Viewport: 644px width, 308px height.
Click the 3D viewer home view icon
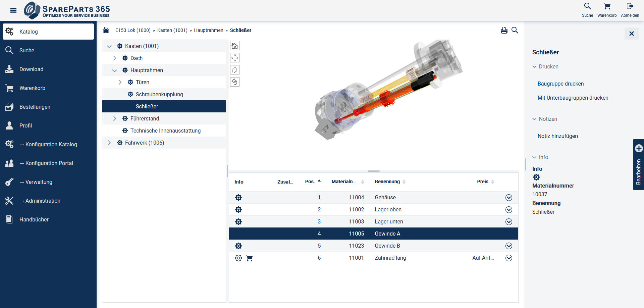(235, 46)
